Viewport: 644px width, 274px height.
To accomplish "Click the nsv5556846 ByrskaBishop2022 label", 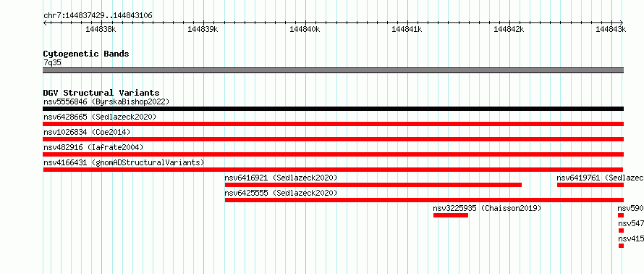I will click(106, 101).
